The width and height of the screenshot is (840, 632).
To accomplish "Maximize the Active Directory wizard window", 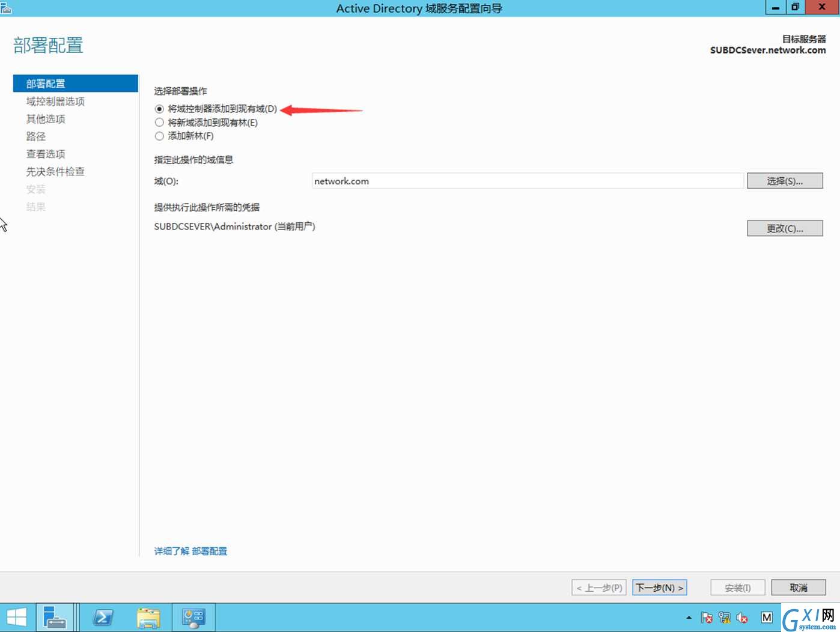I will [x=795, y=7].
